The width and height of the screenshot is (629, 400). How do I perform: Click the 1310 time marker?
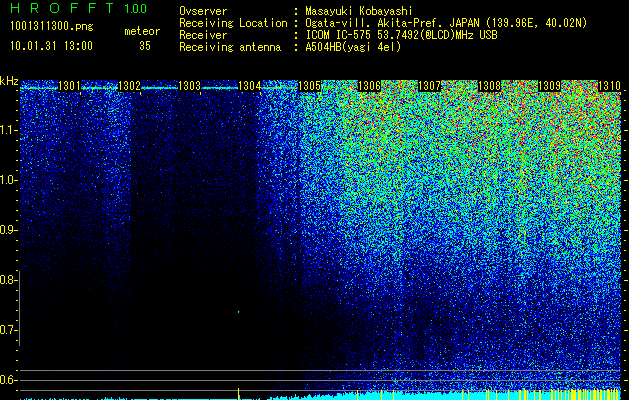(x=609, y=86)
